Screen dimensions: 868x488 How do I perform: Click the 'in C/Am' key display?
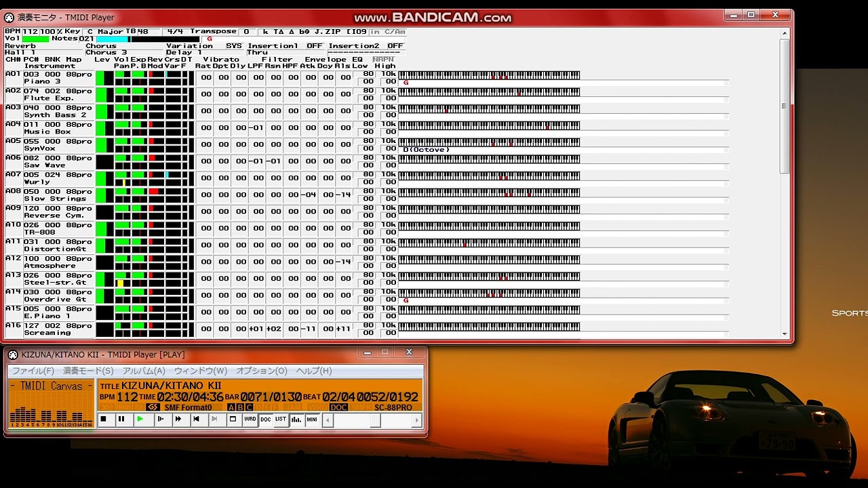388,32
